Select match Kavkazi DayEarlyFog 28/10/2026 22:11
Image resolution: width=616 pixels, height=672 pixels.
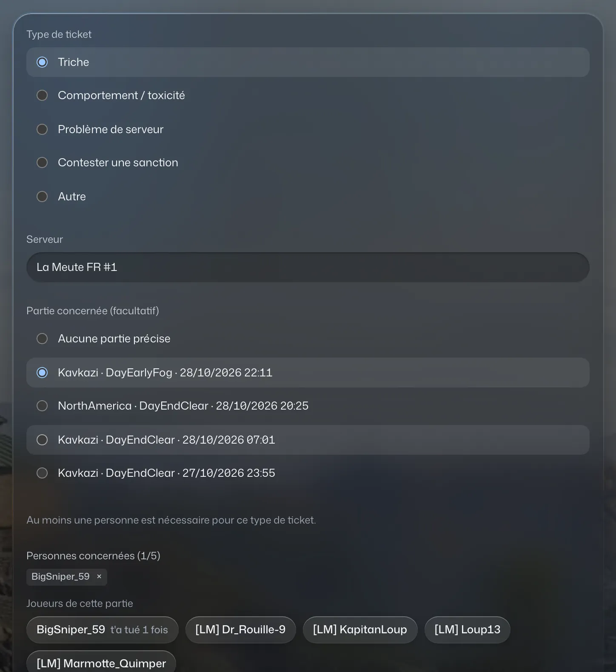(308, 373)
